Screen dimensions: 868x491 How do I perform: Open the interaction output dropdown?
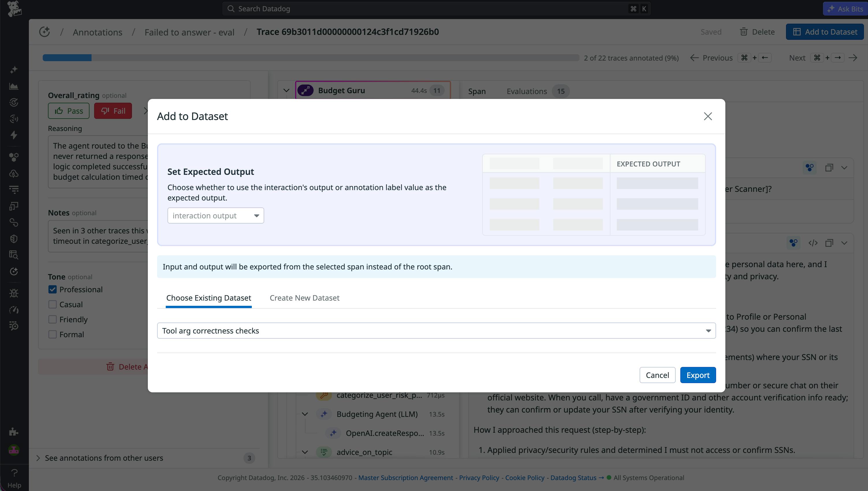point(215,215)
